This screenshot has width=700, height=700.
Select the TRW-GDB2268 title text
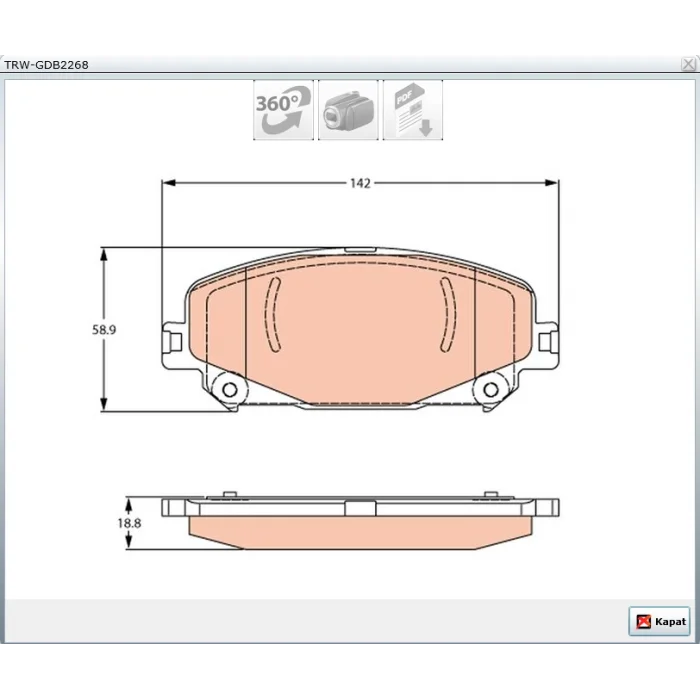tap(46, 65)
